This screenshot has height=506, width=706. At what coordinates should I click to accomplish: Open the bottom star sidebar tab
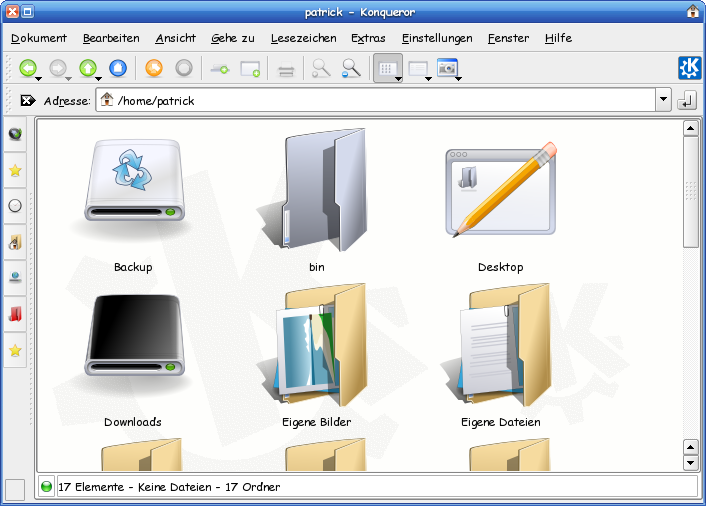[x=15, y=350]
